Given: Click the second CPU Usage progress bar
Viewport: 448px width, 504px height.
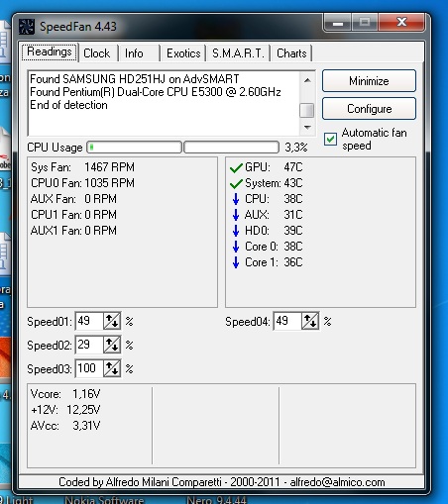Looking at the screenshot, I should click(x=231, y=148).
